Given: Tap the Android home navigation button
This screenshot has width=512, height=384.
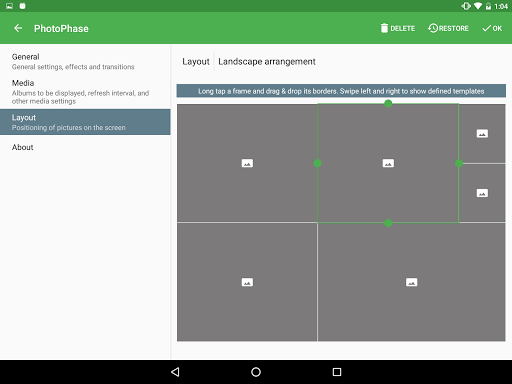Looking at the screenshot, I should coord(256,372).
